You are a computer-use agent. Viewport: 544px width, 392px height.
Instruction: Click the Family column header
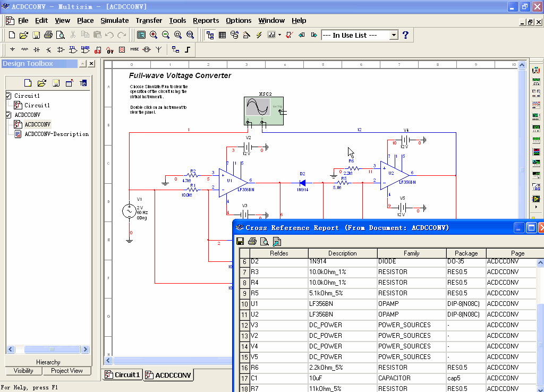click(x=412, y=253)
